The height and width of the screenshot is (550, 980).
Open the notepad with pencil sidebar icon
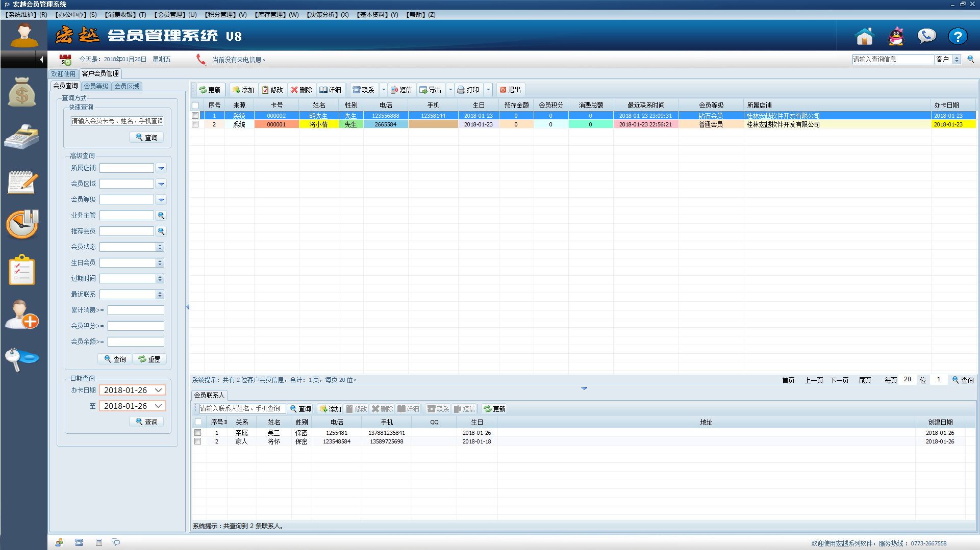click(x=22, y=182)
